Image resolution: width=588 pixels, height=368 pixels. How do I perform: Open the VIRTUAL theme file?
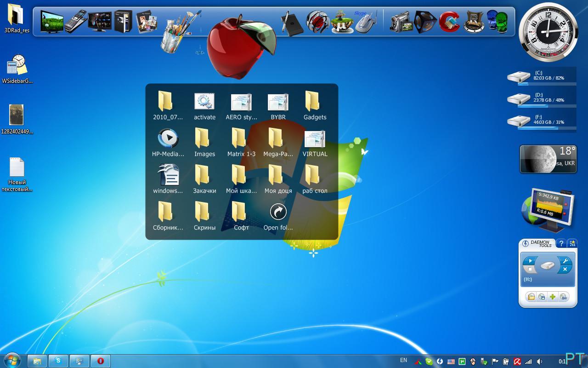(315, 143)
